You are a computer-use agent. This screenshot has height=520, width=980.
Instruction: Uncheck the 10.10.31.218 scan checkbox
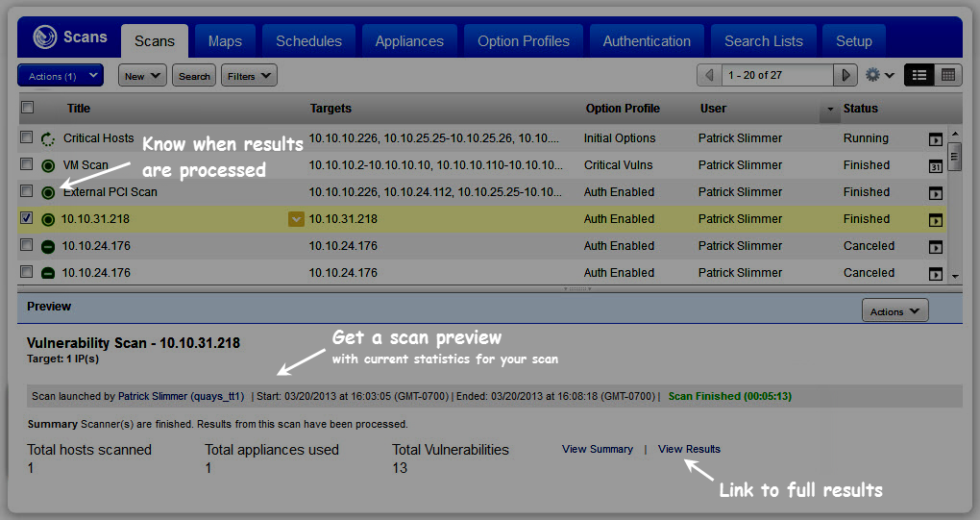click(x=26, y=217)
